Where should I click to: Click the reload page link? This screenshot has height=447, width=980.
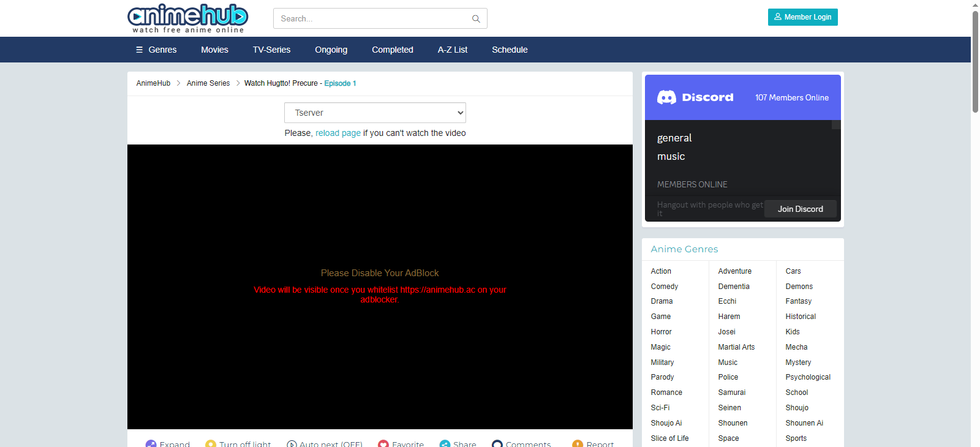point(338,133)
